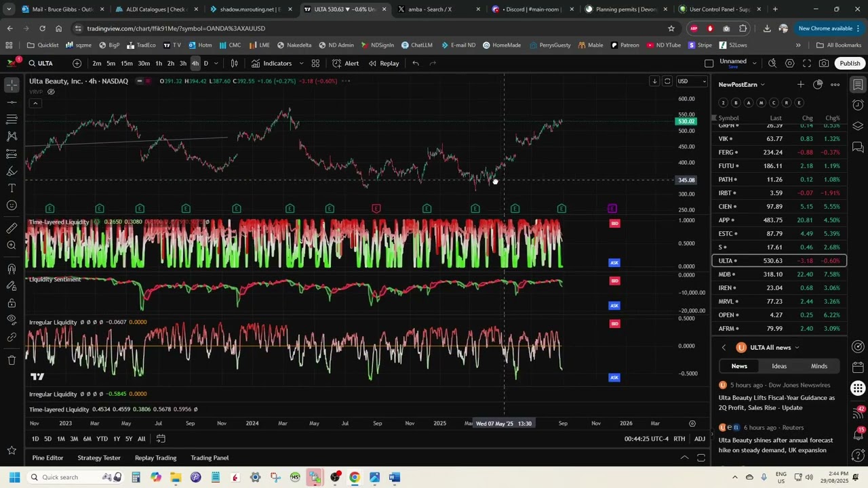Open the Strategy Tester tab

99,458
